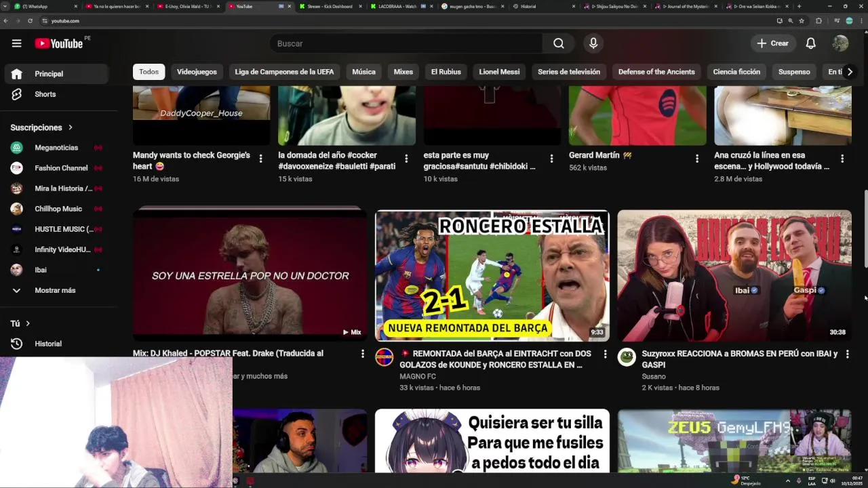Open the Tú section chevron
This screenshot has width=868, height=488.
[28, 324]
